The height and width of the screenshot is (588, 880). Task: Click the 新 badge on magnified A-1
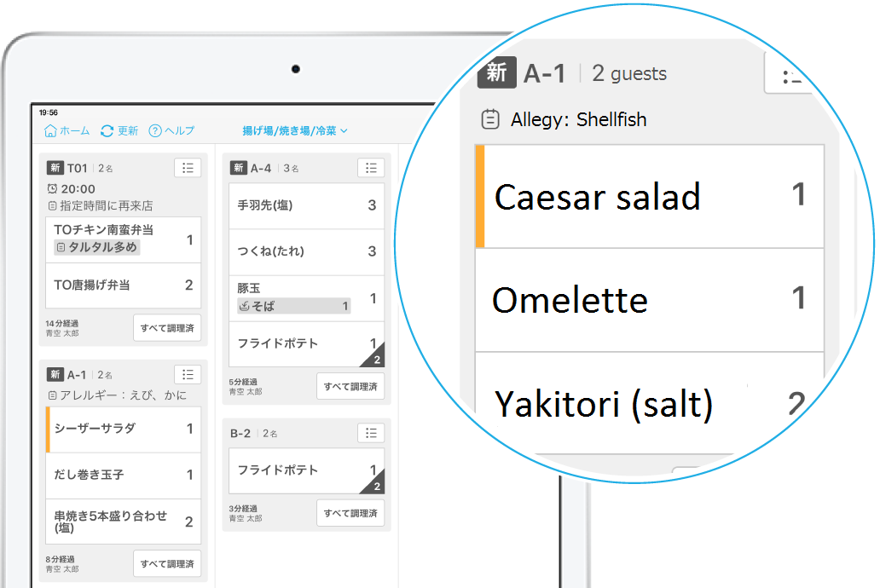(496, 73)
